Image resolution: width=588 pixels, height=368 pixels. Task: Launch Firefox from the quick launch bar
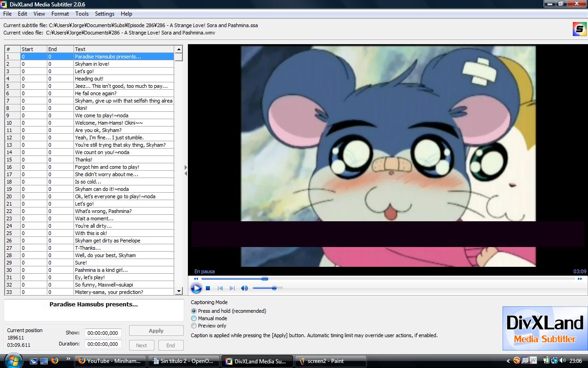coord(55,361)
